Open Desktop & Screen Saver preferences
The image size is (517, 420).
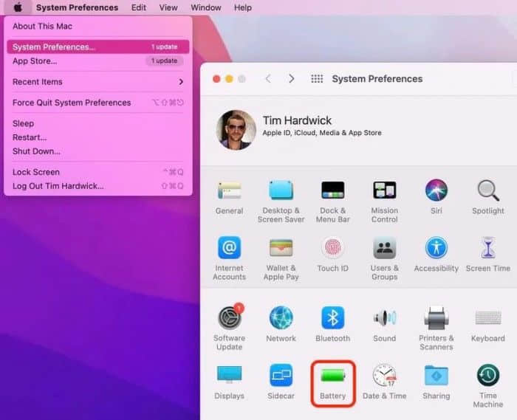point(281,202)
